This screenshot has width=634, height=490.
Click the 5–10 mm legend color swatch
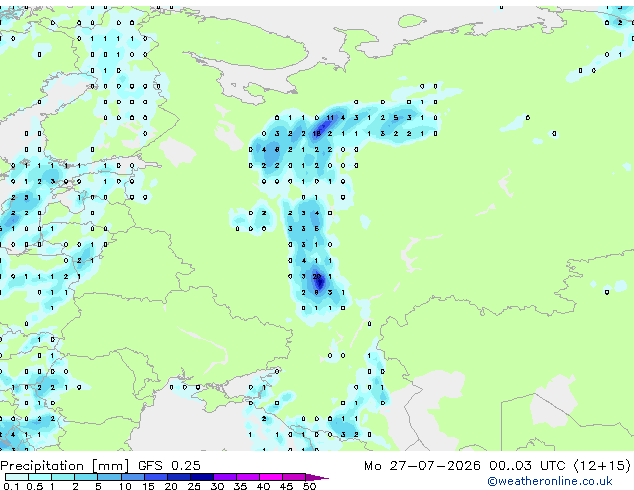[109, 477]
